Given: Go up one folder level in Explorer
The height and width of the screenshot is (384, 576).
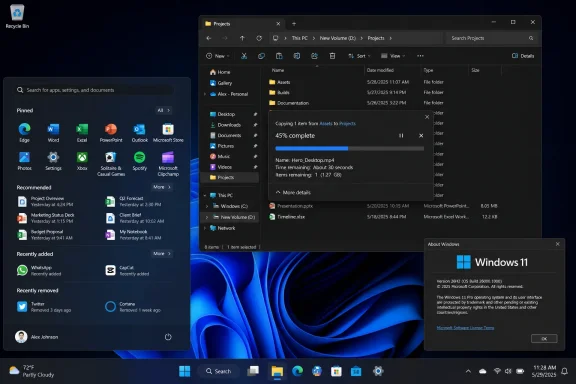Looking at the screenshot, I should coord(242,38).
